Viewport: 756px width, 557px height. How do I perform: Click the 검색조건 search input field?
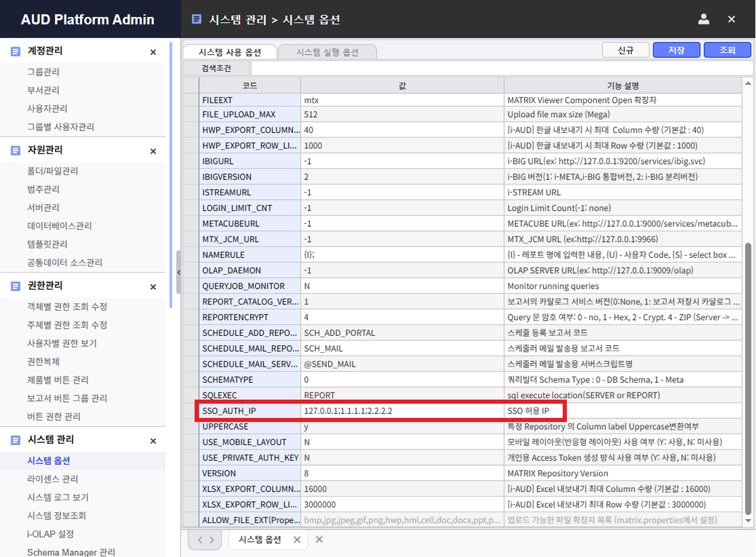pyautogui.click(x=500, y=68)
